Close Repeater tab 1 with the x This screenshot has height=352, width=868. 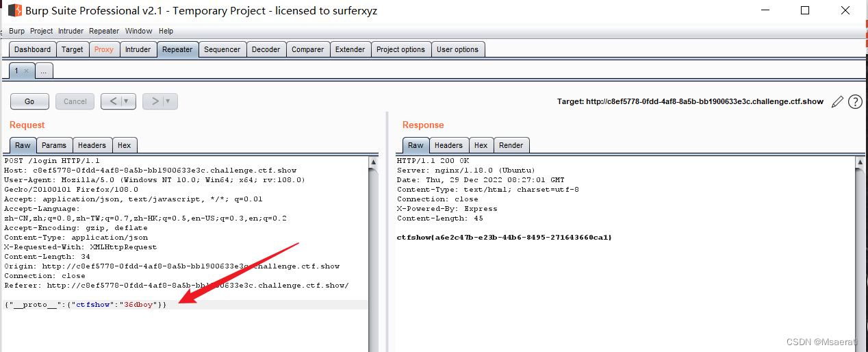[x=26, y=71]
